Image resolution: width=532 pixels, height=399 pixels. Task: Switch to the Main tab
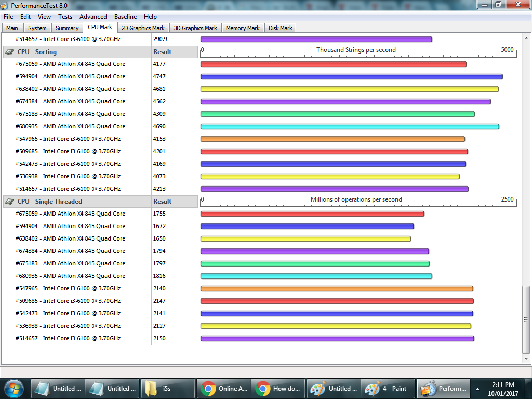[x=12, y=28]
